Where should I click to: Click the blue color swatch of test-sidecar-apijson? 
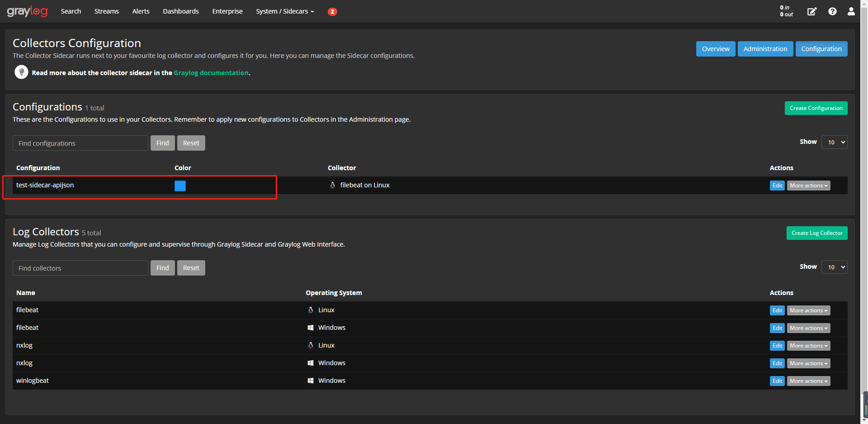coord(180,186)
